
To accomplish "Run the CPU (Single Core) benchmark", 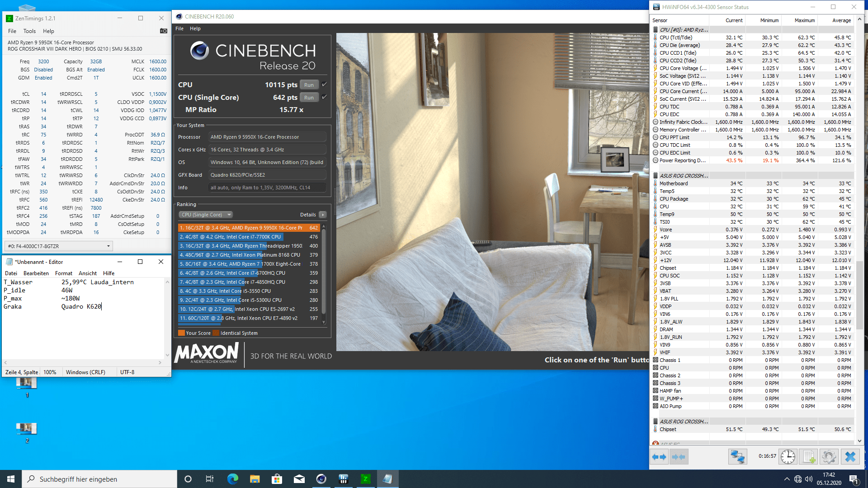I will [x=309, y=98].
